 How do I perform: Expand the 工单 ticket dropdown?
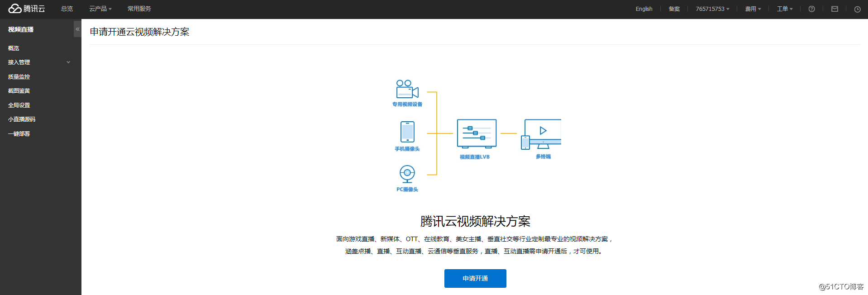(785, 9)
